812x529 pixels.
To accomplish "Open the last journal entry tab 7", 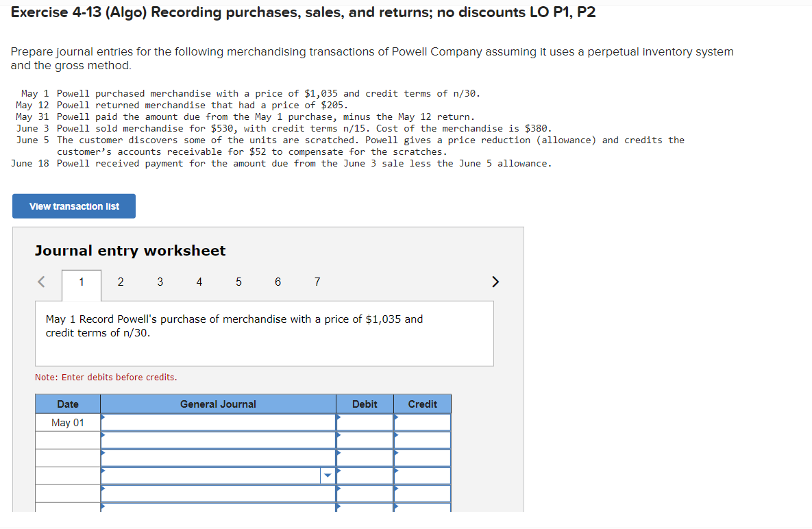I will [317, 282].
